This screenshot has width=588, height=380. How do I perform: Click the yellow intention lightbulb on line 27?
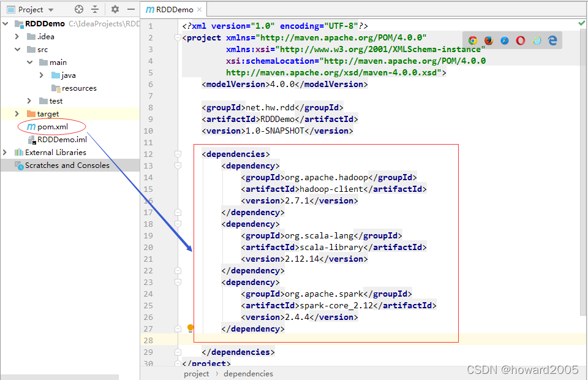click(x=190, y=329)
